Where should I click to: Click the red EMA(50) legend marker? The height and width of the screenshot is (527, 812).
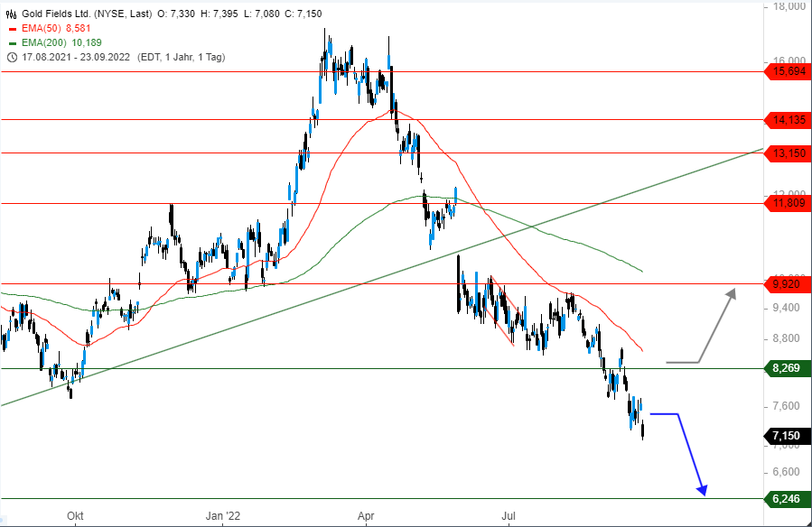[x=11, y=29]
